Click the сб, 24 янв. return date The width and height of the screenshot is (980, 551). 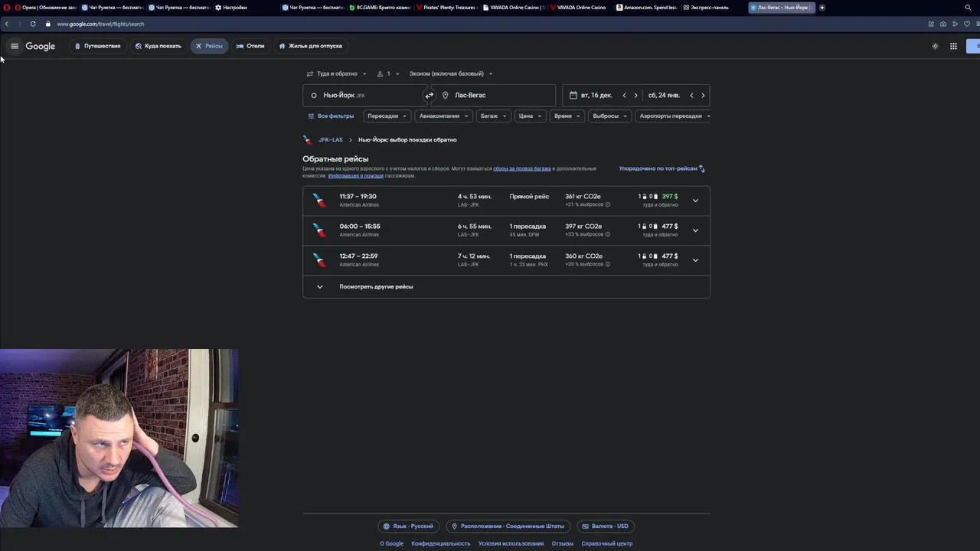tap(664, 96)
